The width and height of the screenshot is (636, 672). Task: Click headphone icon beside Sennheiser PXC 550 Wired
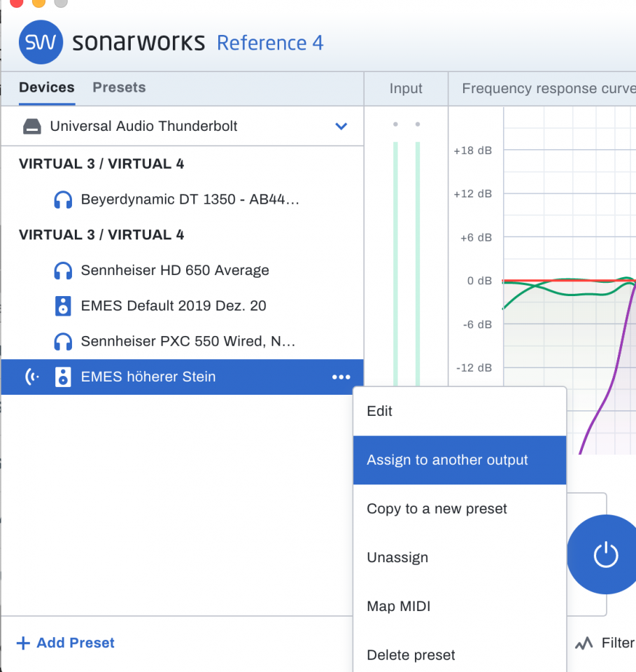[x=63, y=342]
